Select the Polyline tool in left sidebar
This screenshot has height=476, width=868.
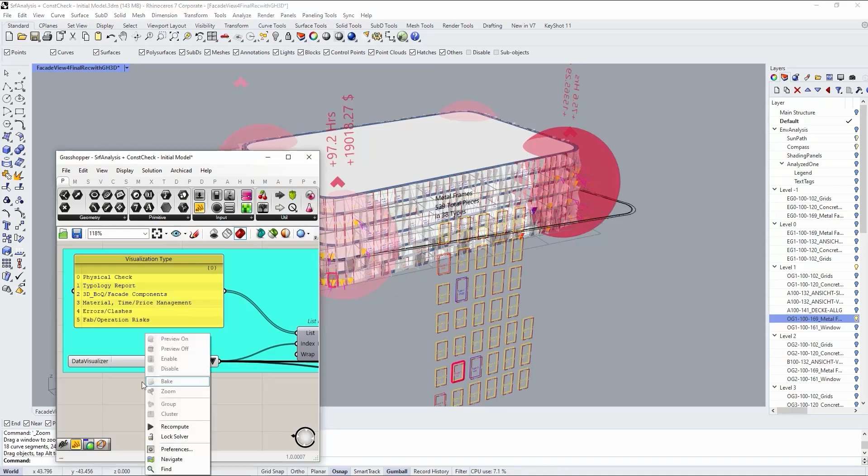[x=7, y=86]
